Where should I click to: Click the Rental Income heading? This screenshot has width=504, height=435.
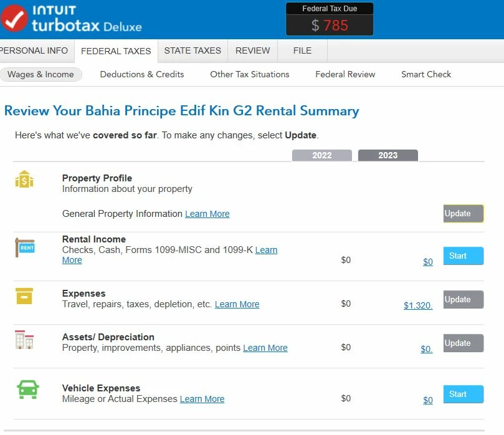pos(94,239)
